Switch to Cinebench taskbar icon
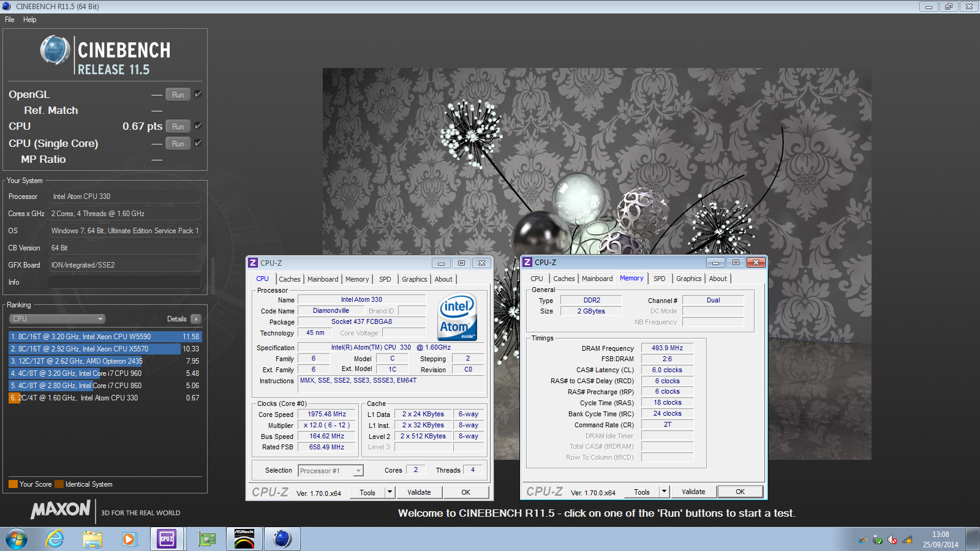The width and height of the screenshot is (980, 551). pyautogui.click(x=282, y=539)
